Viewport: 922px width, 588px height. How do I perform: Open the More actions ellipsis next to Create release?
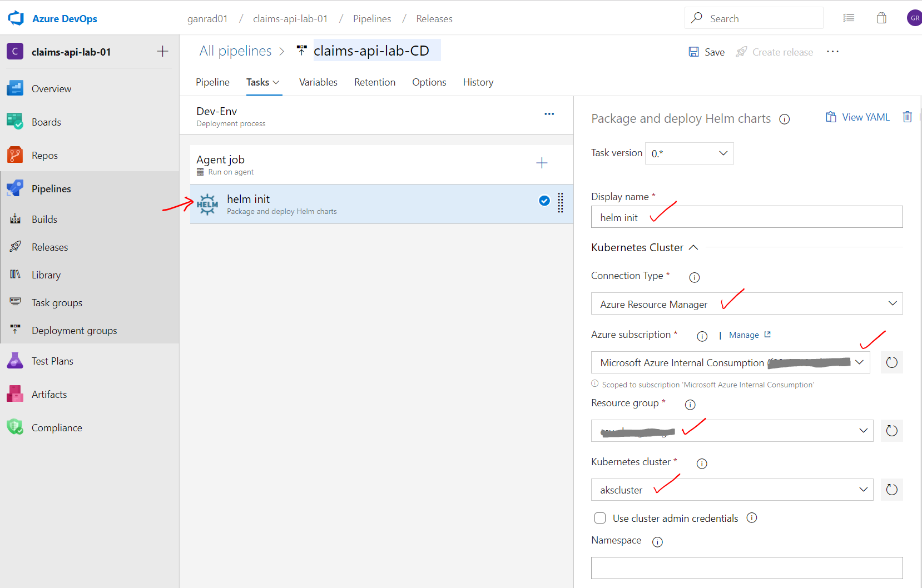pos(832,52)
